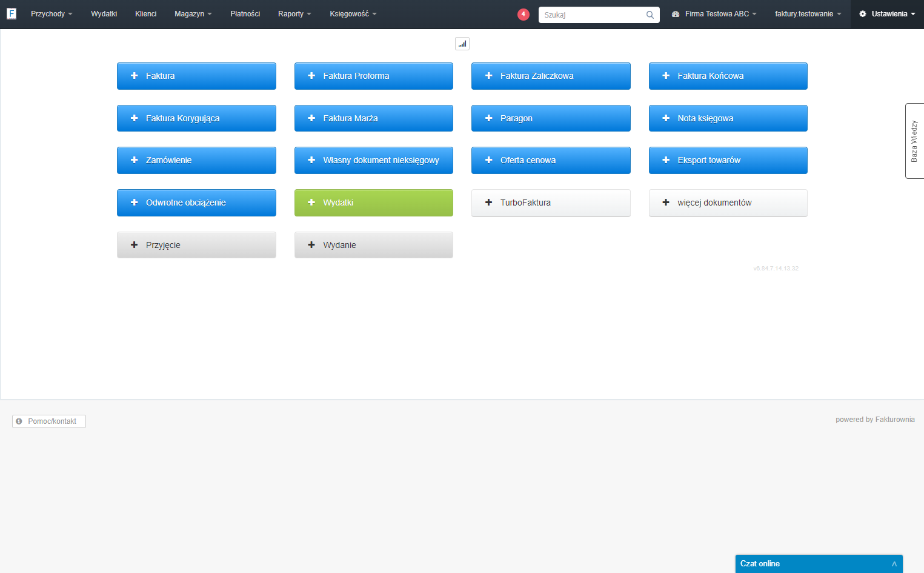Open the Baza Wiedzy side tab
This screenshot has width=924, height=573.
tap(914, 141)
